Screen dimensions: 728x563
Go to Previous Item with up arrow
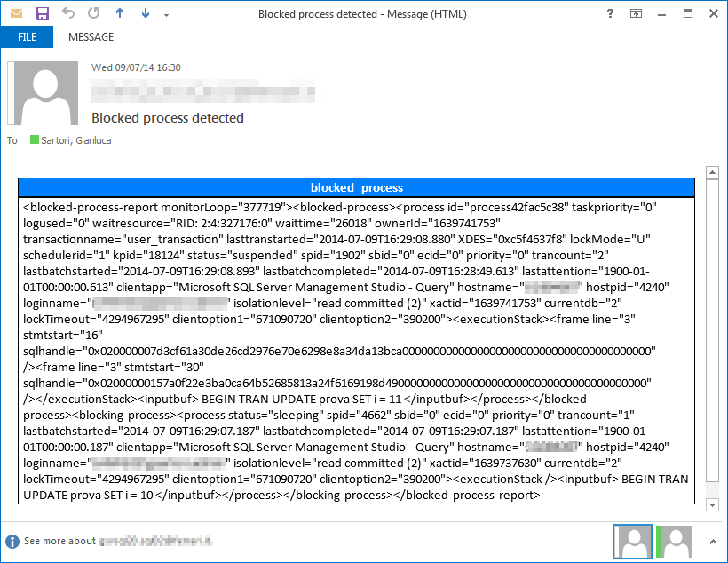pyautogui.click(x=121, y=14)
